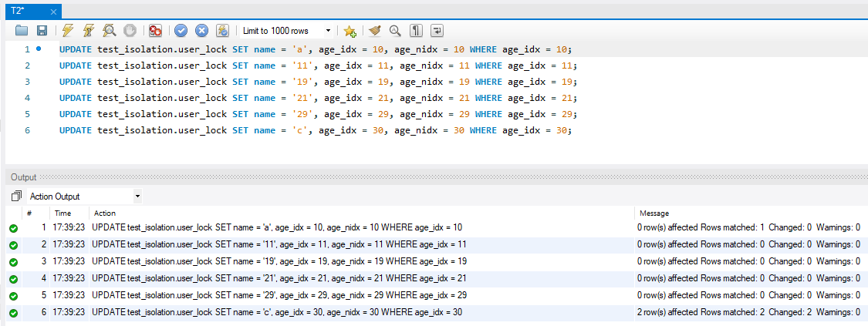Execute all statements with the lightning bolt icon
The width and height of the screenshot is (868, 326).
(68, 30)
